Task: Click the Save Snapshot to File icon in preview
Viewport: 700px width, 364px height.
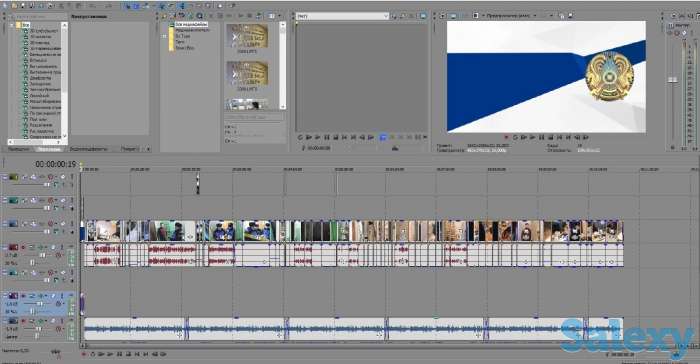Action: tap(570, 16)
